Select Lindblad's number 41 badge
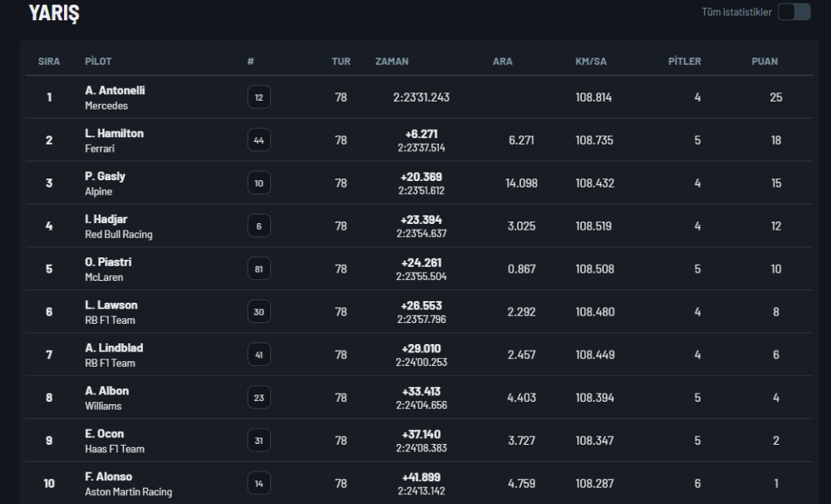The image size is (831, 504). (x=259, y=355)
